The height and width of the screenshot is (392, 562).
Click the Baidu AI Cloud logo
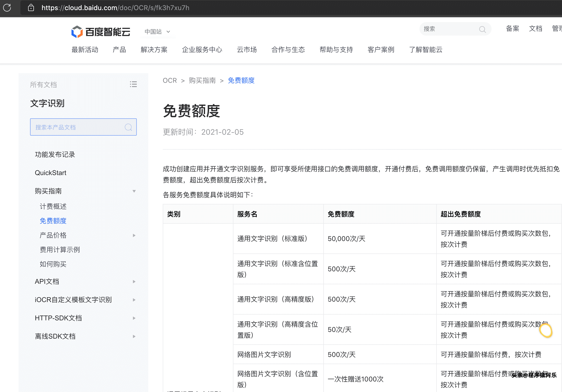point(101,32)
